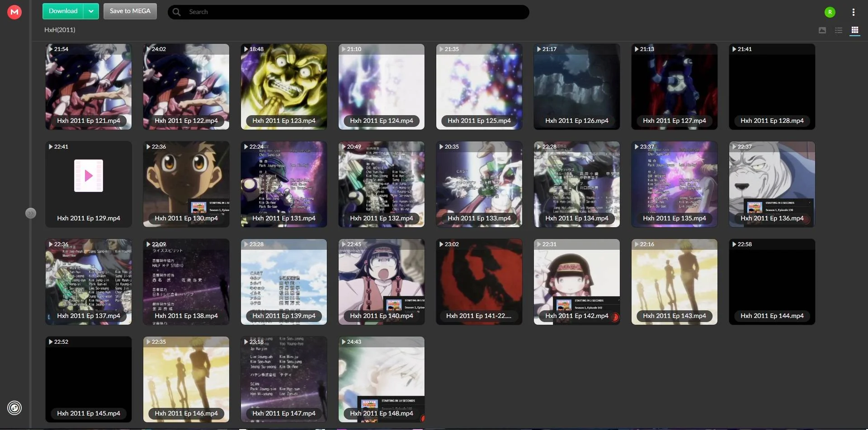Select Hxh 2011 Ep 131.mp4 video
The width and height of the screenshot is (868, 430).
point(284,184)
